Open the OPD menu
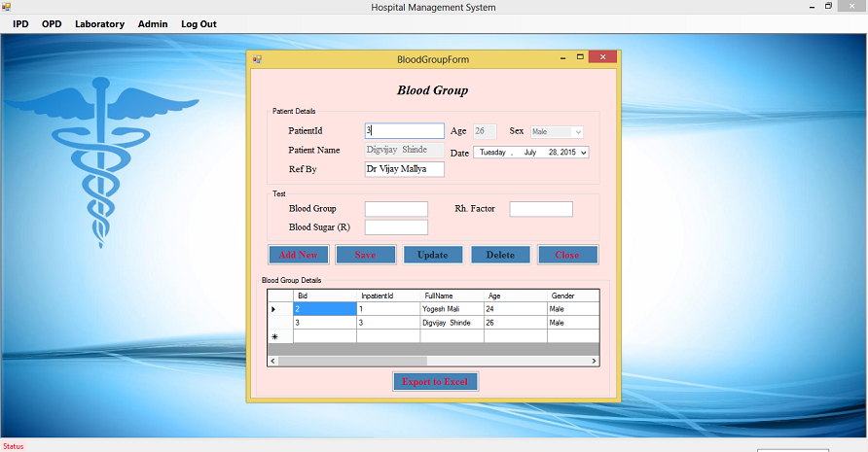The width and height of the screenshot is (868, 452). pos(52,24)
